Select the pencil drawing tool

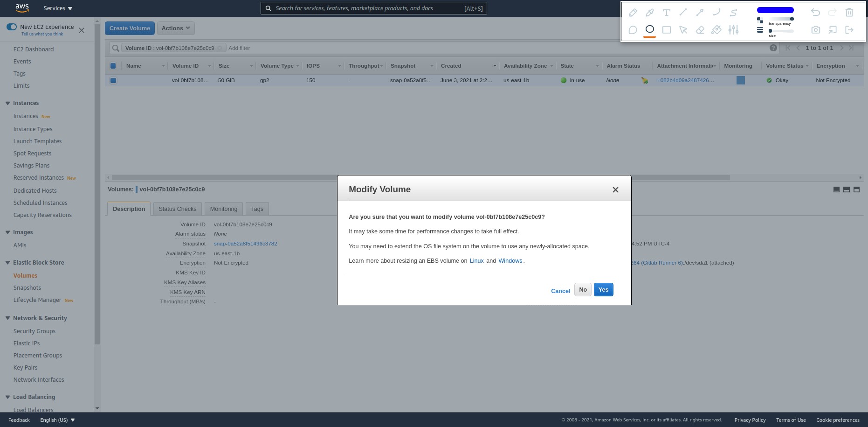pos(633,13)
